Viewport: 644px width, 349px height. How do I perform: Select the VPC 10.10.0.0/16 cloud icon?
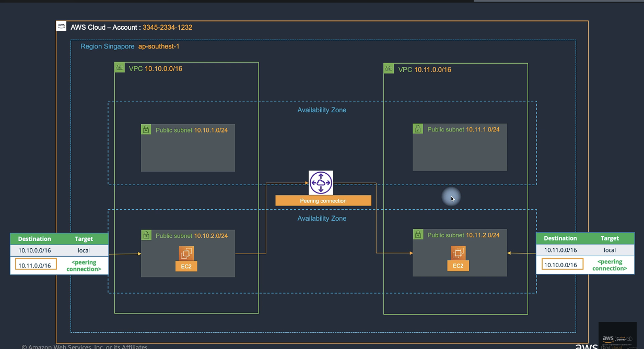(x=120, y=68)
